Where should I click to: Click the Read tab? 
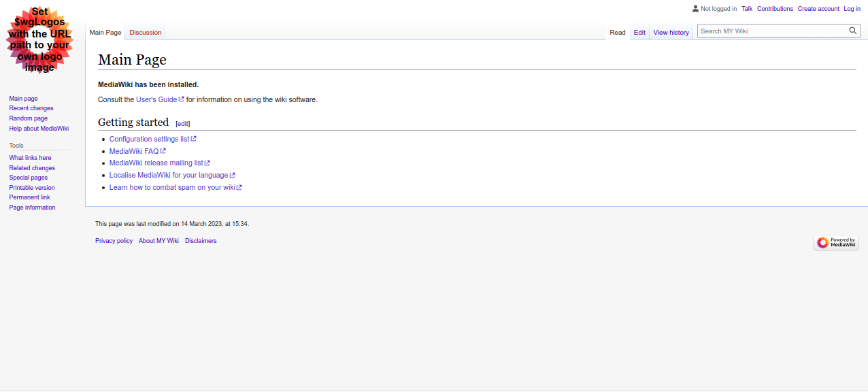tap(617, 33)
